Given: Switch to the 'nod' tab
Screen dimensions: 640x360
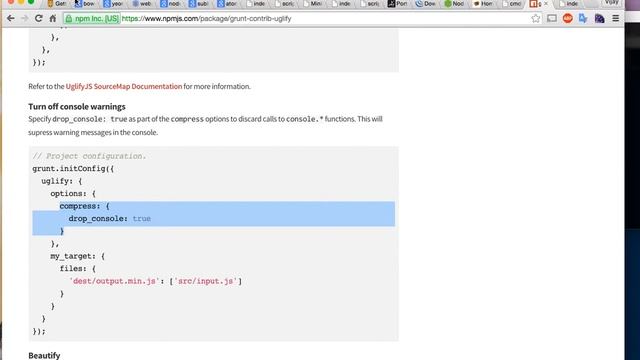Looking at the screenshot, I should [171, 4].
